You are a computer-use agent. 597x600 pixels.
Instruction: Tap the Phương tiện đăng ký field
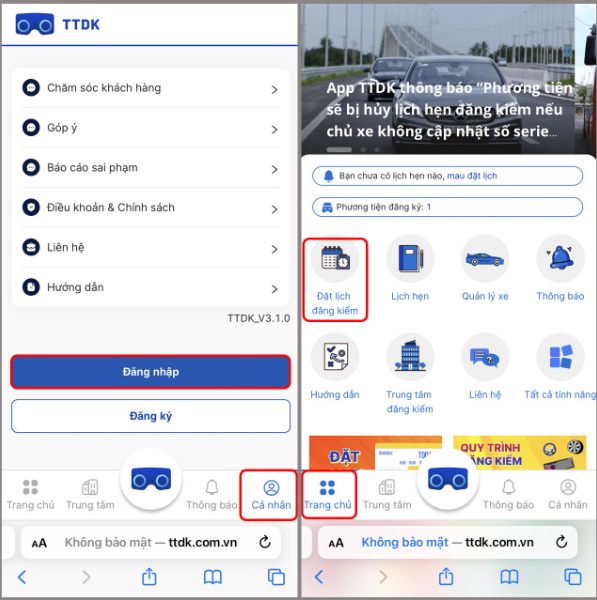[x=447, y=207]
